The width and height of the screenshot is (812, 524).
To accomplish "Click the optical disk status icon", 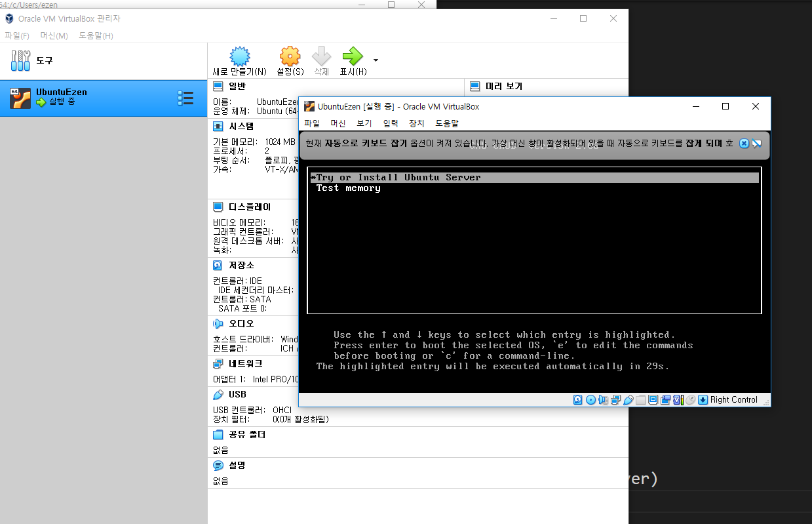I will 590,399.
